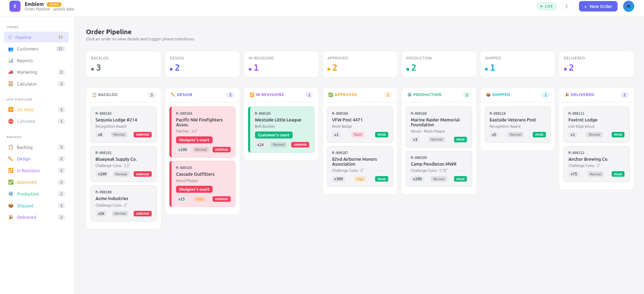Viewport: 644px width, 294px height.
Task: Click the Design column header pencil icon
Action: click(x=173, y=95)
